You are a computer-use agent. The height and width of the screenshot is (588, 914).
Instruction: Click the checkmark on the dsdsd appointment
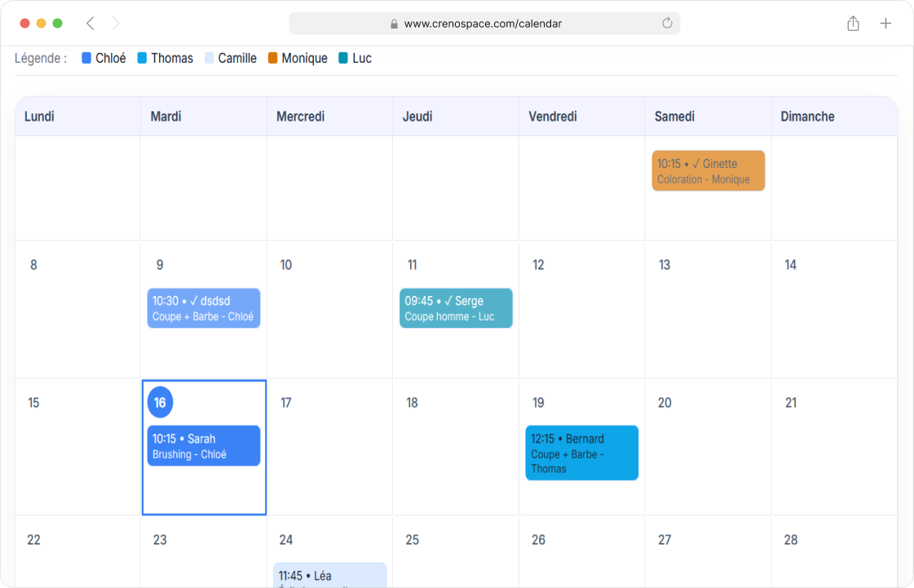click(x=195, y=300)
